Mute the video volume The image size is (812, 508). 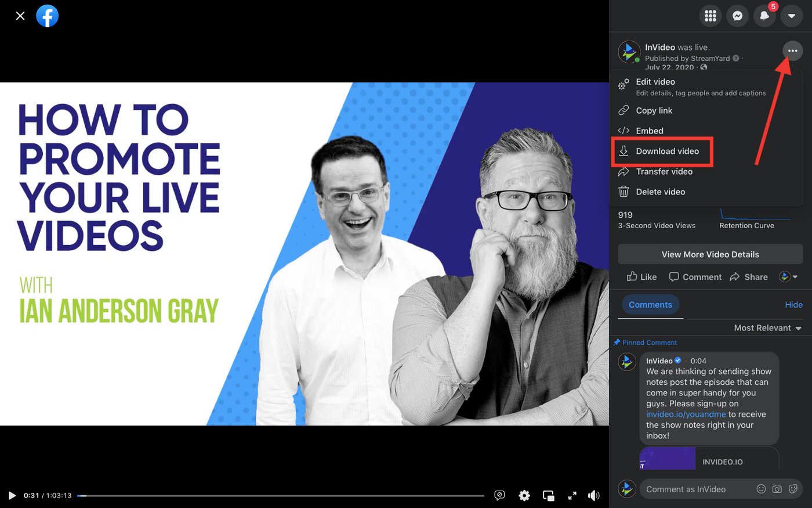tap(594, 495)
